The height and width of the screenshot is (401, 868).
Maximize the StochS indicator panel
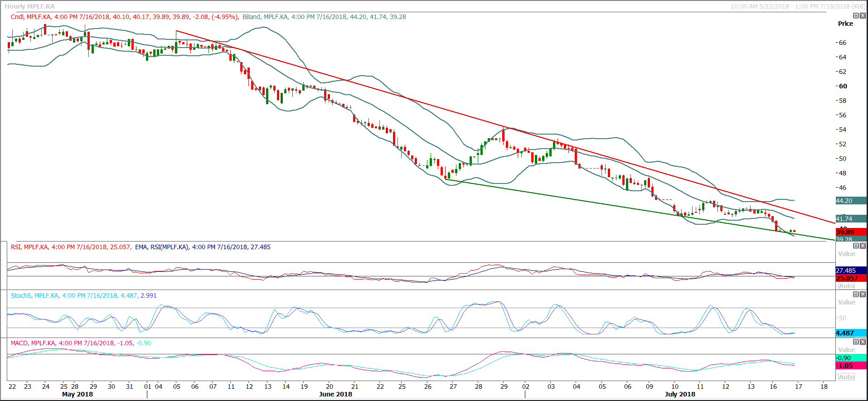[x=856, y=294]
